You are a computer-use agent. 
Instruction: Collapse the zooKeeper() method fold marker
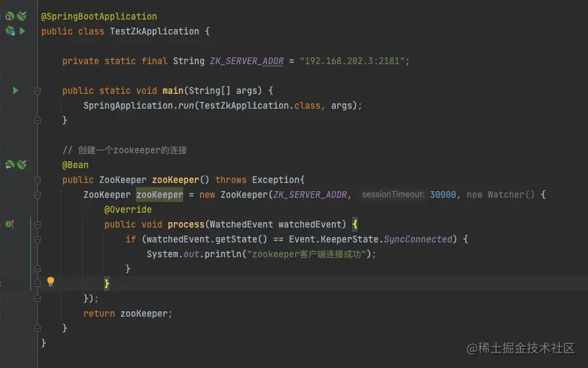(37, 180)
